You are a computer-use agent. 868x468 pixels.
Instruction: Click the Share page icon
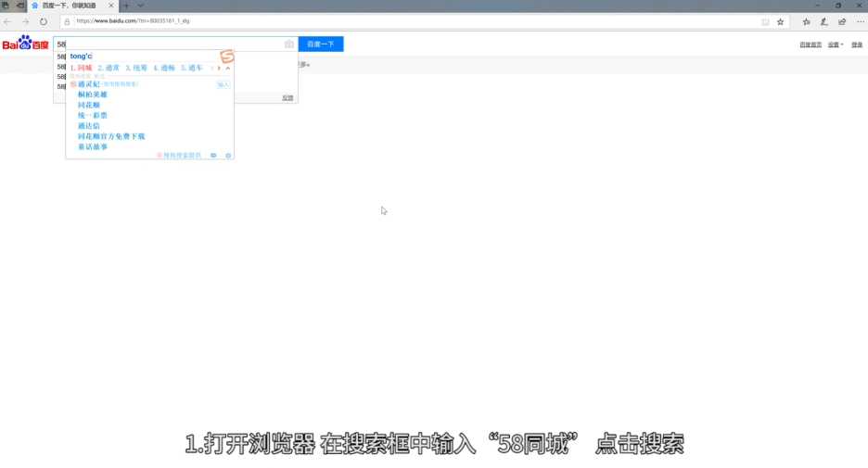[842, 21]
